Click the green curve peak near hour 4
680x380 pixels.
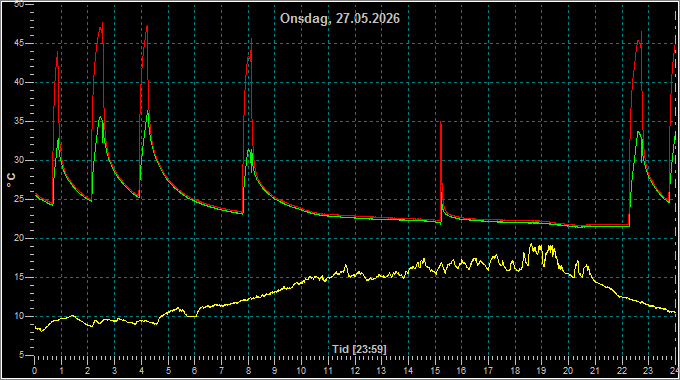coord(148,111)
